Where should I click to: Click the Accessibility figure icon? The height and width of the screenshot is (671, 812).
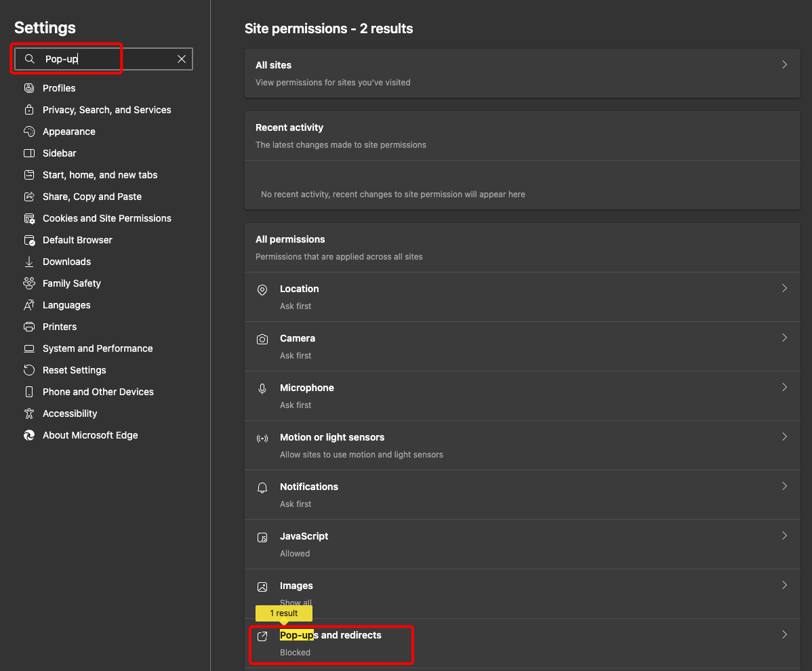(30, 413)
